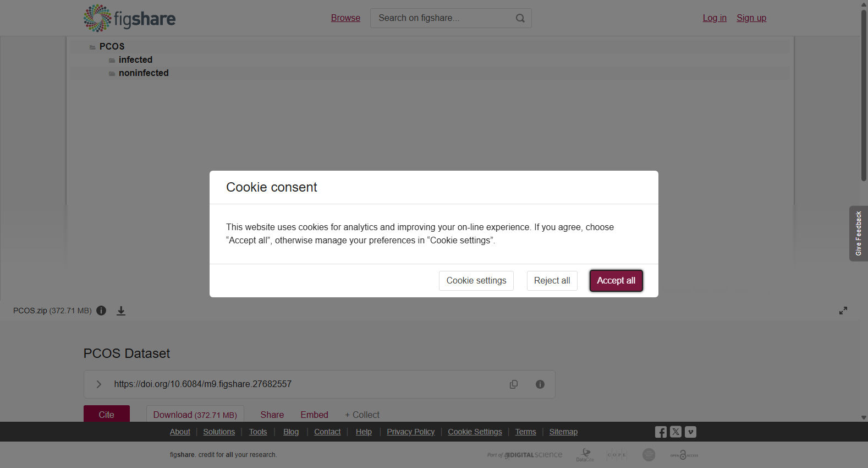Open figshare X (Twitter) icon
The width and height of the screenshot is (868, 468).
[676, 432]
